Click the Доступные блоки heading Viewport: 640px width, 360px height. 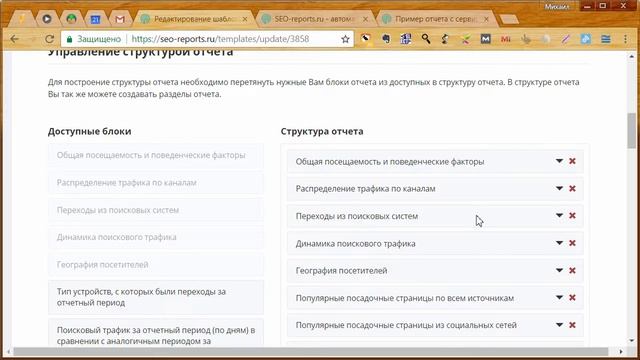tap(89, 131)
